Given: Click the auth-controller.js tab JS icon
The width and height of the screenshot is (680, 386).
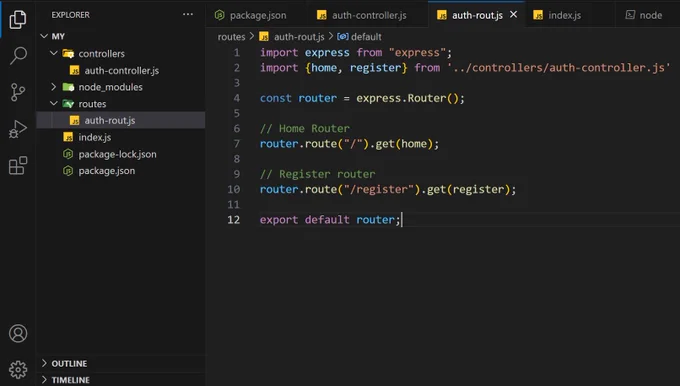Looking at the screenshot, I should 321,15.
